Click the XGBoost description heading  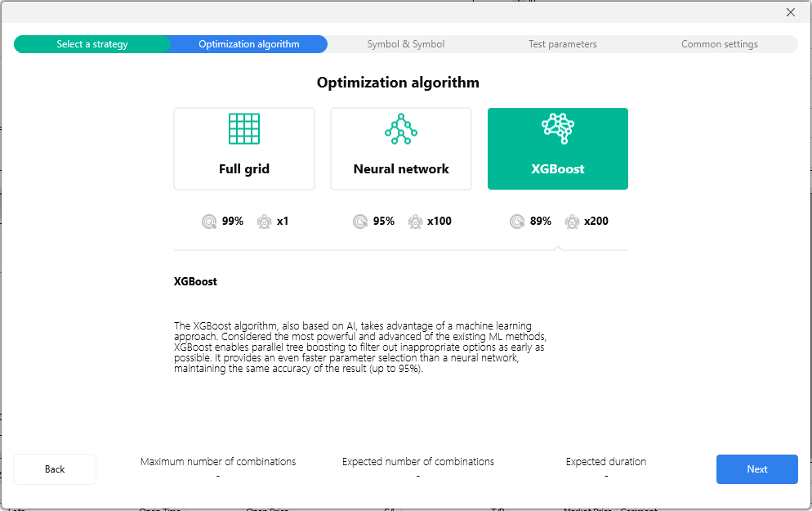click(195, 281)
